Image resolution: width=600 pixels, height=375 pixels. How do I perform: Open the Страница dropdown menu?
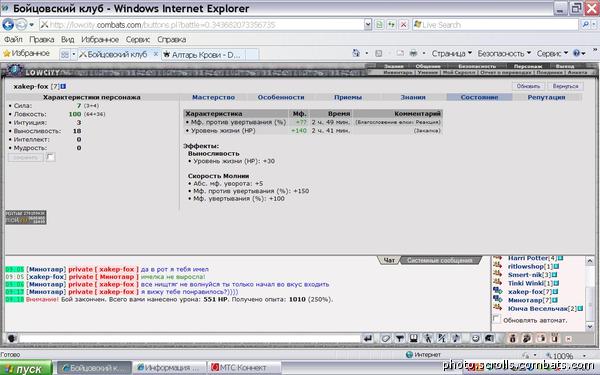(452, 54)
